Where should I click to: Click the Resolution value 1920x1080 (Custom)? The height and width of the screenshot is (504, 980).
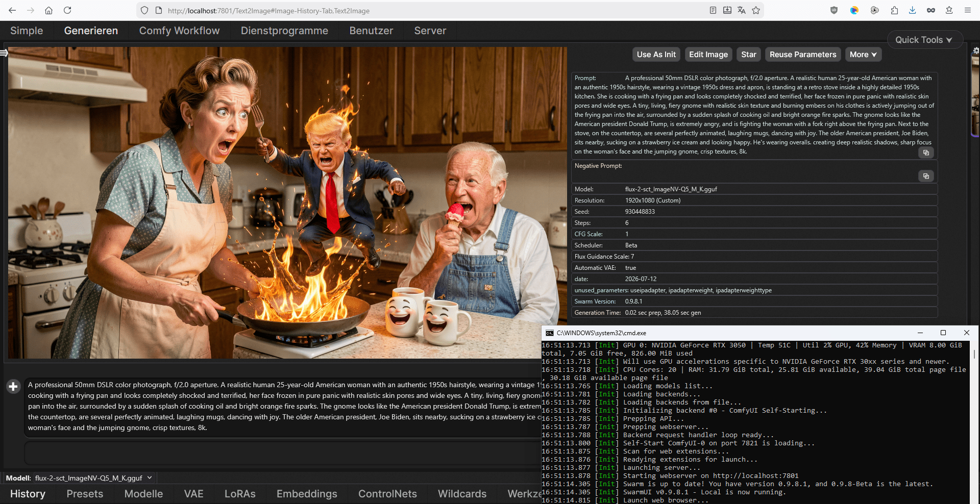pos(653,200)
